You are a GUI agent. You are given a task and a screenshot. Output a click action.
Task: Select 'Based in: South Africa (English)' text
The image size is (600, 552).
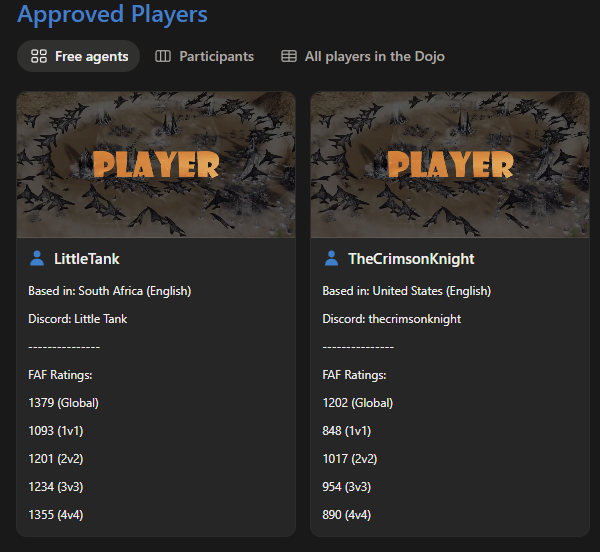pos(110,291)
